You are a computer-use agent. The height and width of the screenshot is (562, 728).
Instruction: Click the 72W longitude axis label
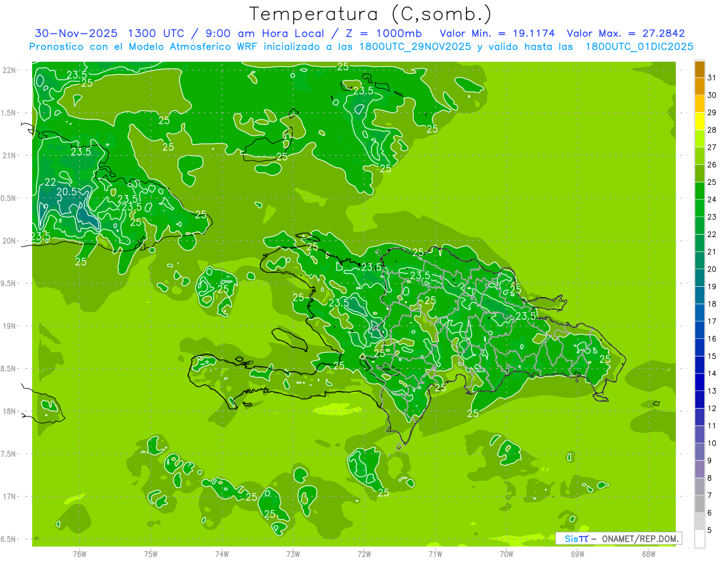tap(364, 553)
